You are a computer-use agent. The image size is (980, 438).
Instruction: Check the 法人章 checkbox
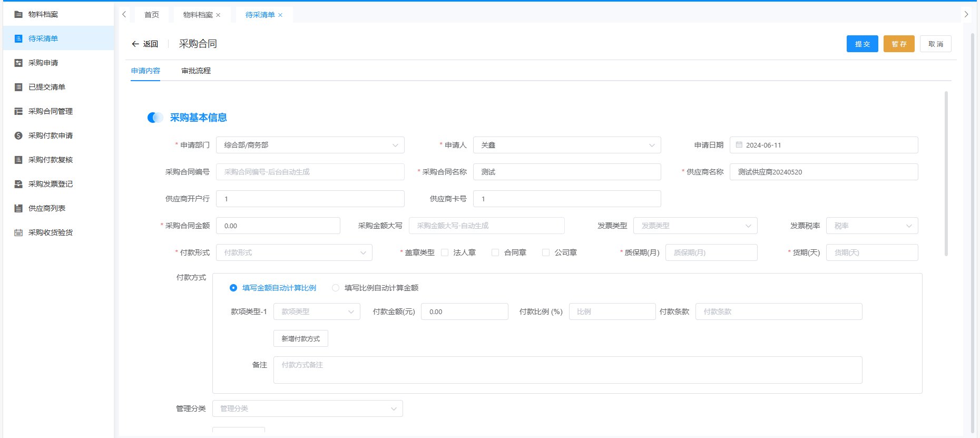pyautogui.click(x=445, y=252)
